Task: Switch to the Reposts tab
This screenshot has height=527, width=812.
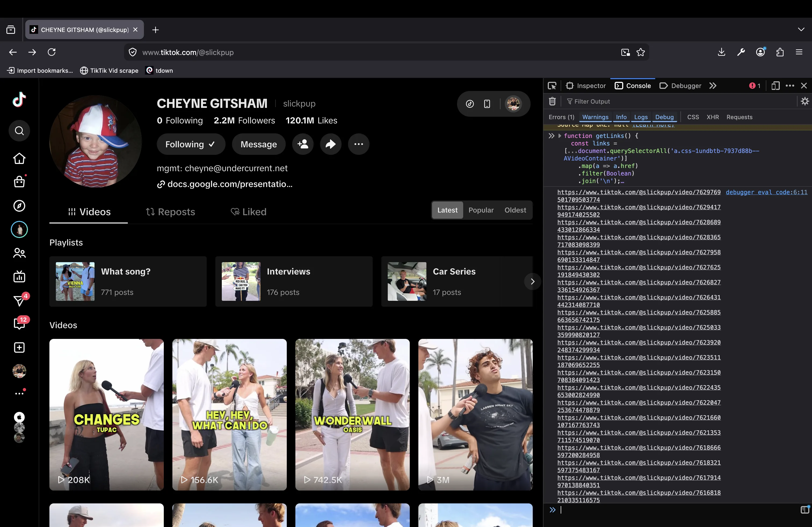Action: coord(170,212)
